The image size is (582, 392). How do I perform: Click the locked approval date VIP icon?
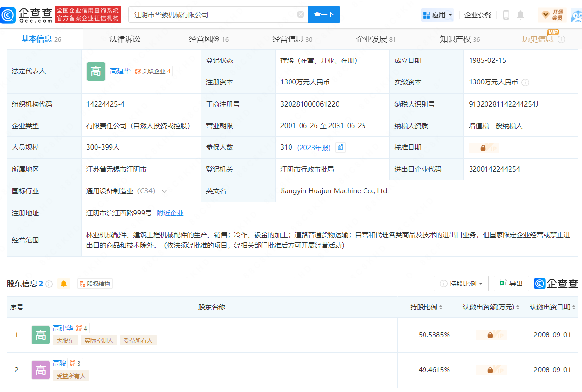(484, 148)
